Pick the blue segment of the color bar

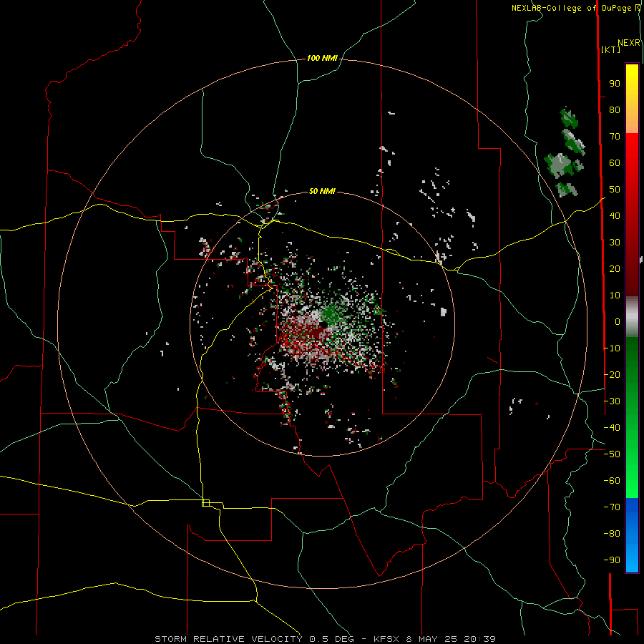point(632,535)
